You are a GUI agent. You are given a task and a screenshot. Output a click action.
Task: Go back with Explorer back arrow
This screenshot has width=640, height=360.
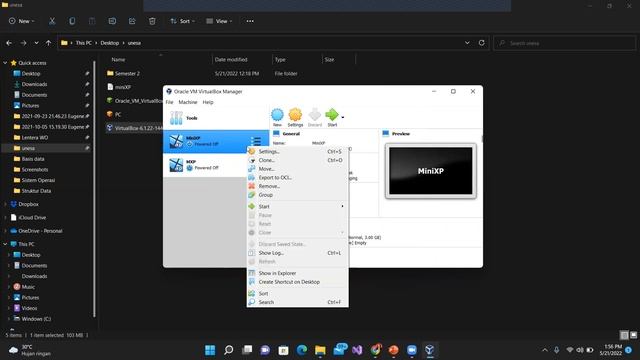click(9, 43)
